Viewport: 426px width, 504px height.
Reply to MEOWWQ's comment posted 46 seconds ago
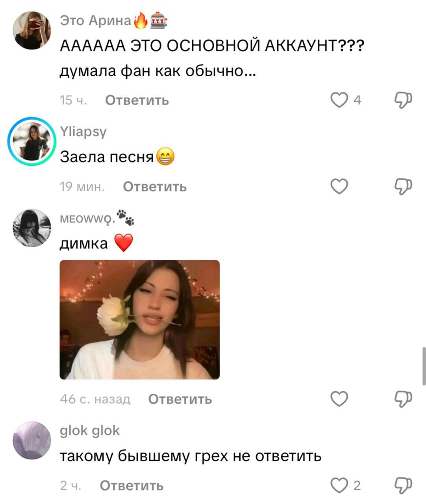pos(180,399)
